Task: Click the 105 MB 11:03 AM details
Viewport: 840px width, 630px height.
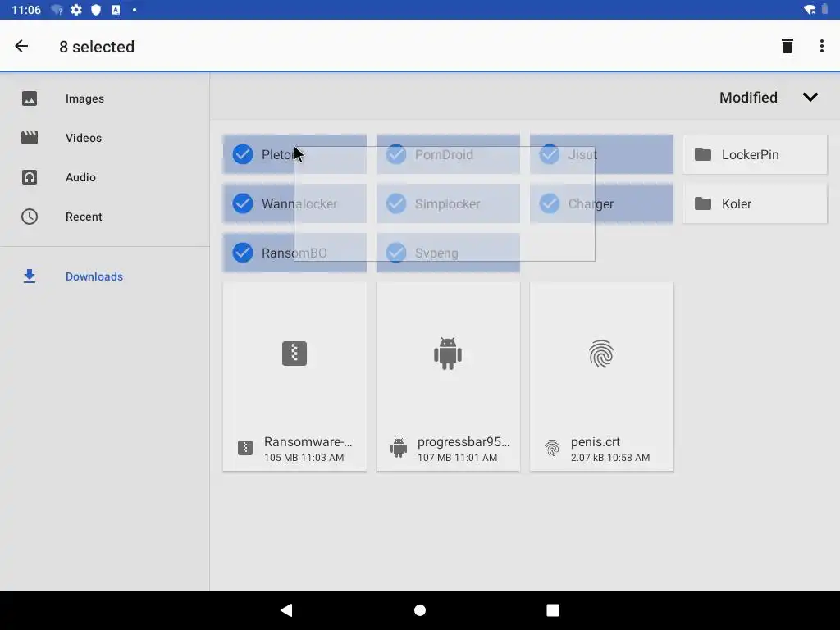Action: pos(304,458)
